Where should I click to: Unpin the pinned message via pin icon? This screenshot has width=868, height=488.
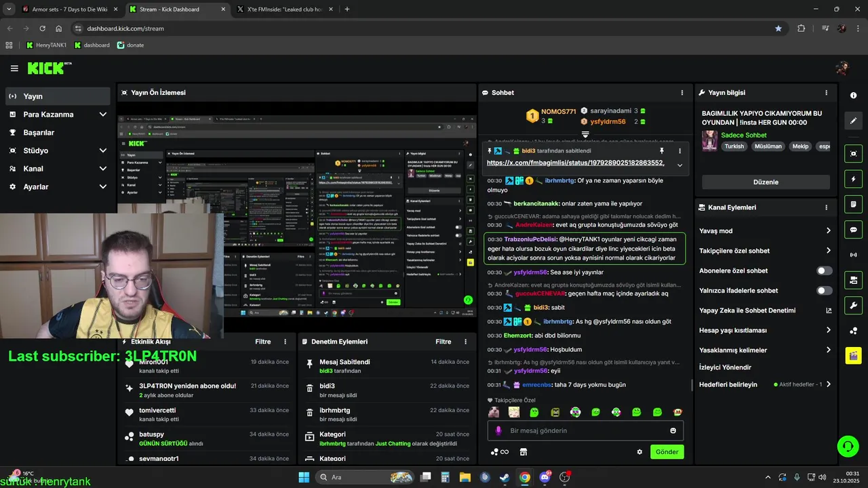(x=661, y=150)
